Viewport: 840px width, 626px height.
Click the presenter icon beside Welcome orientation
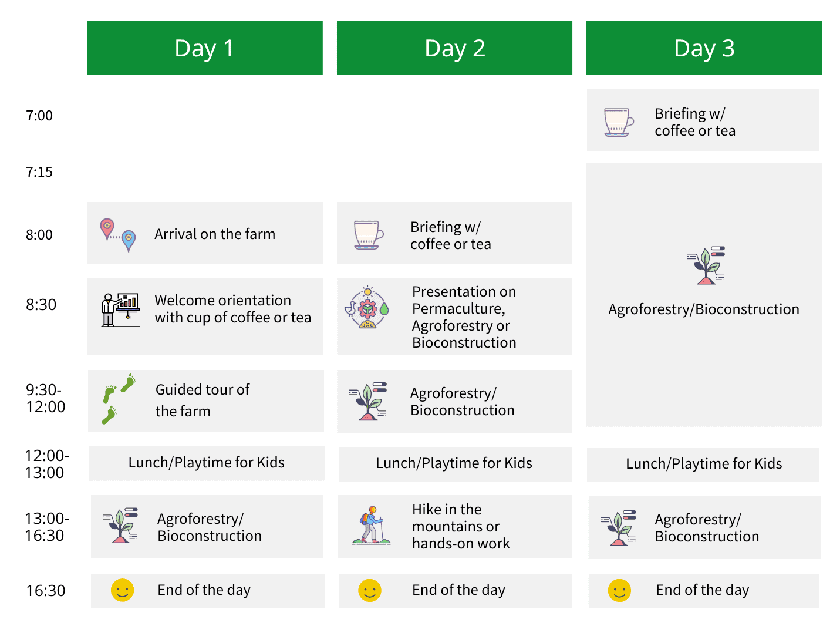coord(120,309)
